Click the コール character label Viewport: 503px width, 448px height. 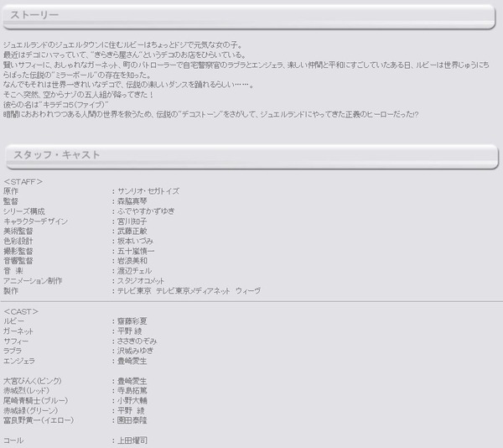[13, 440]
